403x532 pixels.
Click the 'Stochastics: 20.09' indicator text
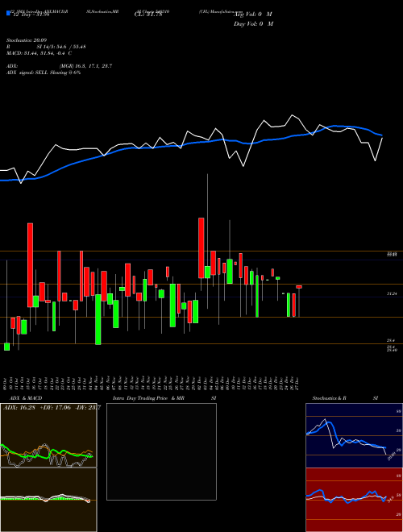point(25,40)
